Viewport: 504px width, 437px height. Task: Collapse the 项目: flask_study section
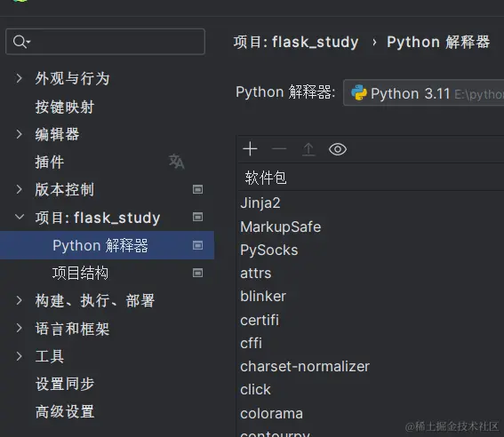point(20,217)
